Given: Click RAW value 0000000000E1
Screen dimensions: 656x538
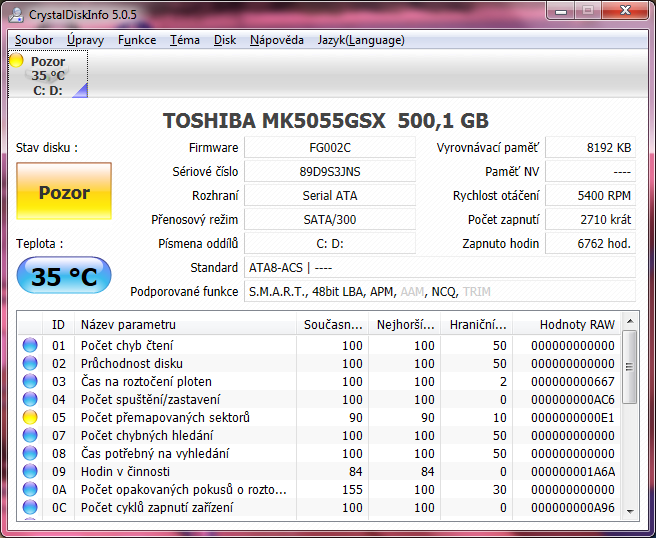Looking at the screenshot, I should click(x=573, y=418).
